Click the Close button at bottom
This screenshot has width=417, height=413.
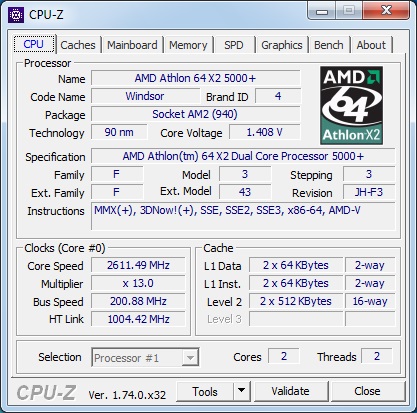coord(367,391)
